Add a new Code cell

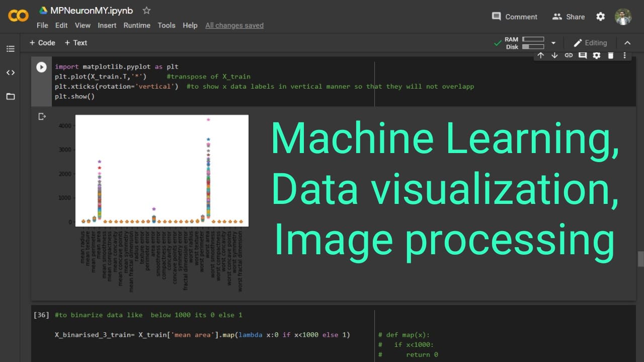point(42,43)
